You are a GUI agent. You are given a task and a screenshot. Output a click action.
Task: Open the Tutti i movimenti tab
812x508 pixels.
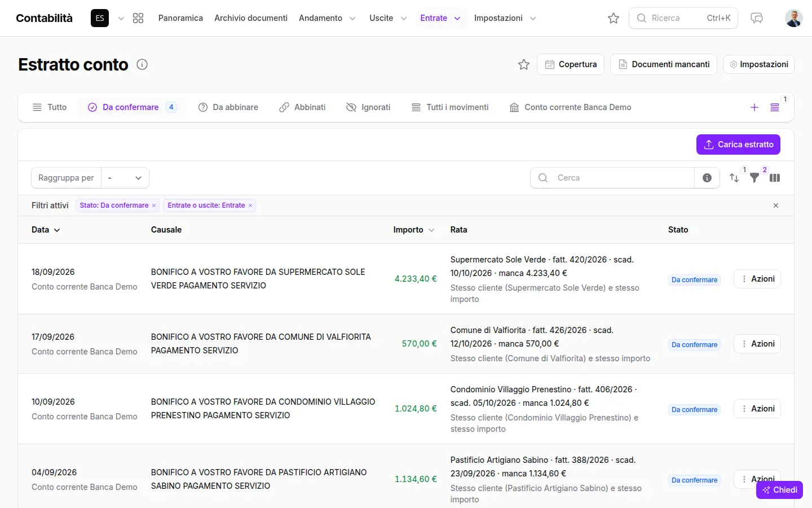click(x=450, y=107)
